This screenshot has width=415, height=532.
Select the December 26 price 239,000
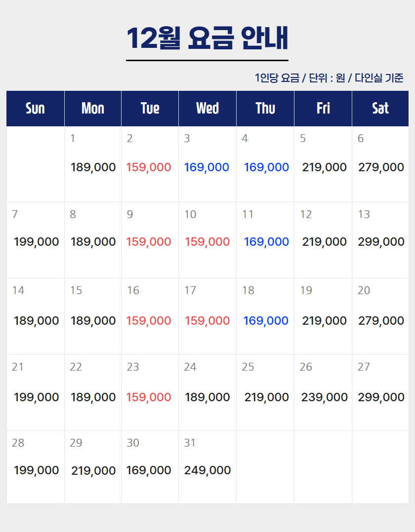(324, 397)
